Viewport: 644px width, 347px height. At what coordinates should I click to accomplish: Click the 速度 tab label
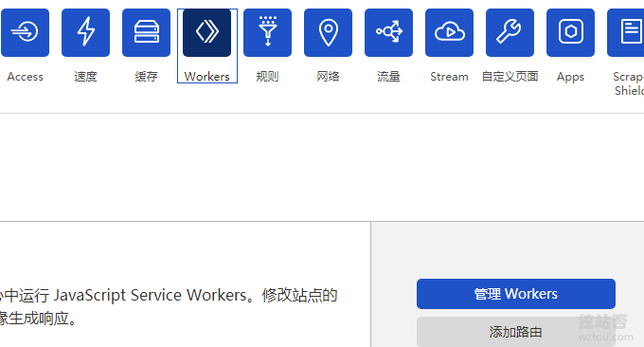[x=85, y=77]
